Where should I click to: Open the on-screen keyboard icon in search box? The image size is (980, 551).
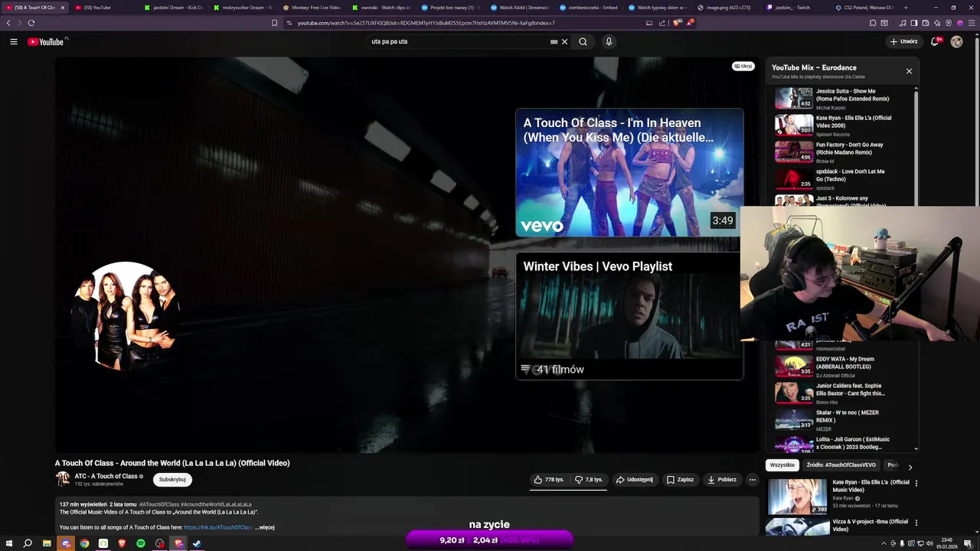click(x=554, y=41)
